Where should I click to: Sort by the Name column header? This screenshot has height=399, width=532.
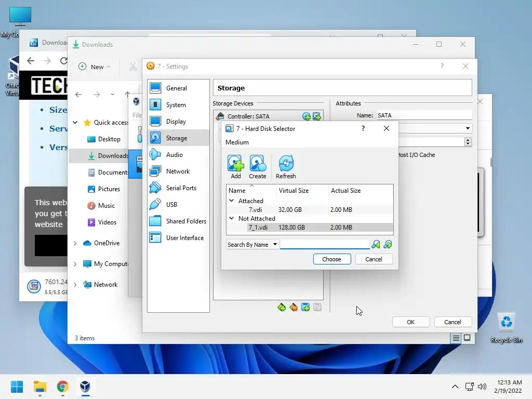click(x=251, y=191)
